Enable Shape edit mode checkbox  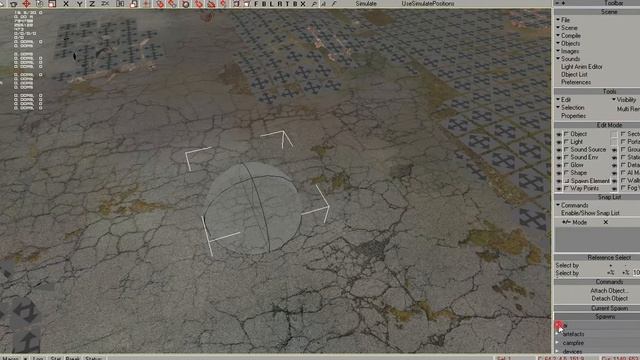tap(567, 173)
